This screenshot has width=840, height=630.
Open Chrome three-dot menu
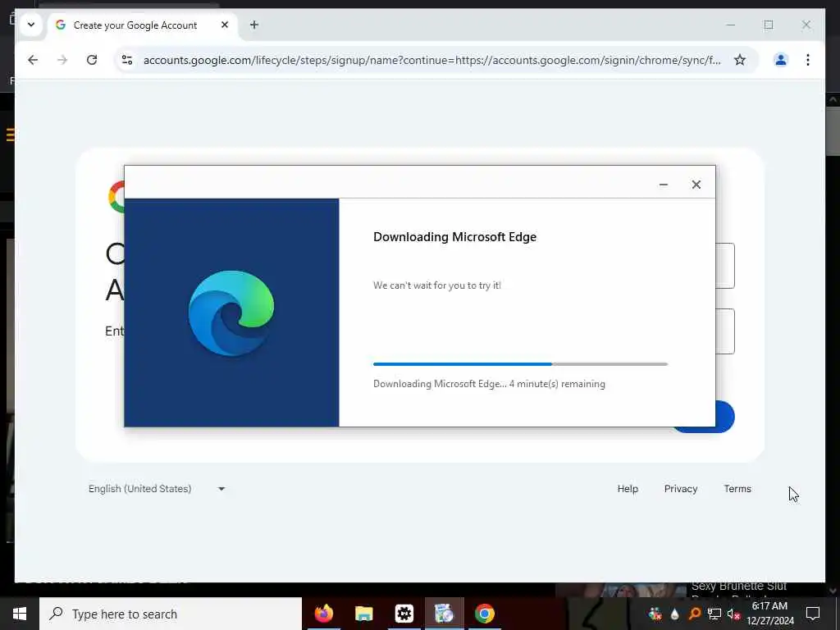pyautogui.click(x=808, y=60)
